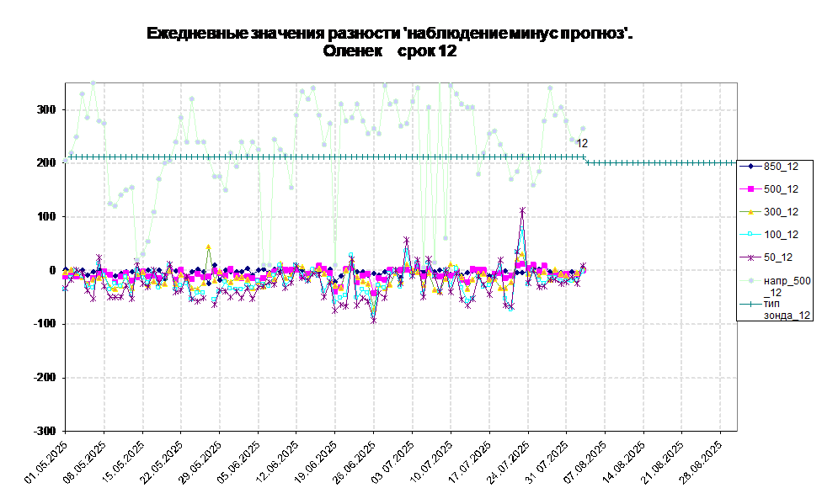822x504 pixels.
Task: Click the 50_12 legend label text
Action: 777,257
